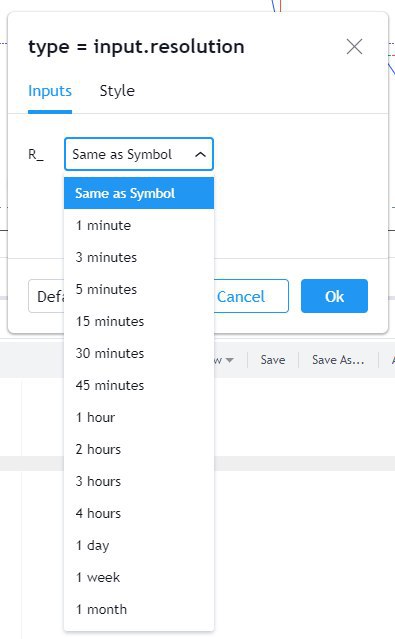Choose 1 week resolution
The height and width of the screenshot is (639, 395).
pyautogui.click(x=139, y=577)
